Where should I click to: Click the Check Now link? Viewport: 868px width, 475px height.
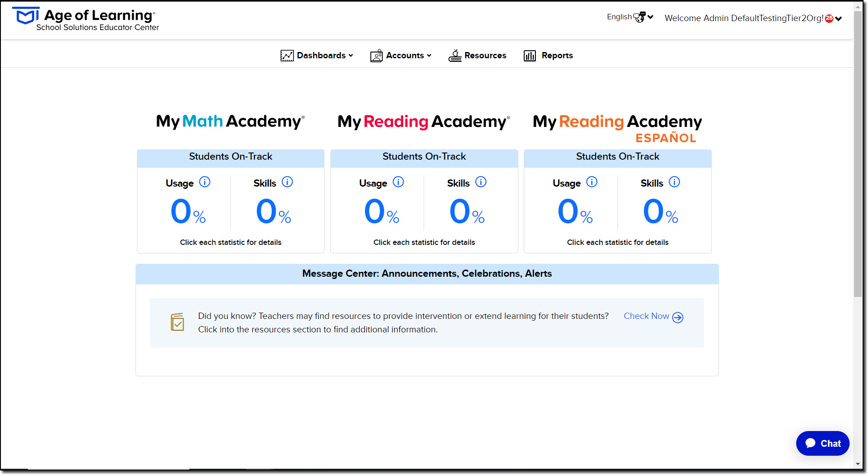(653, 317)
